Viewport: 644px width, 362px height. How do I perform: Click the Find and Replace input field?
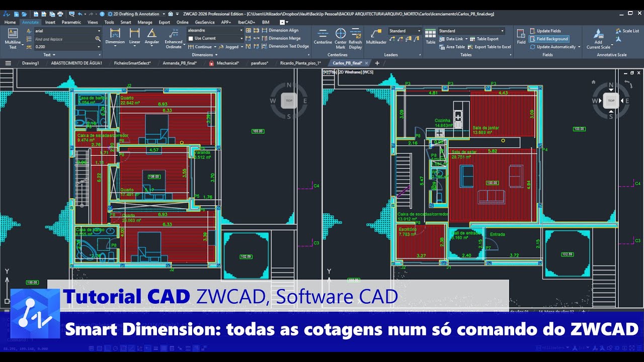(63, 39)
